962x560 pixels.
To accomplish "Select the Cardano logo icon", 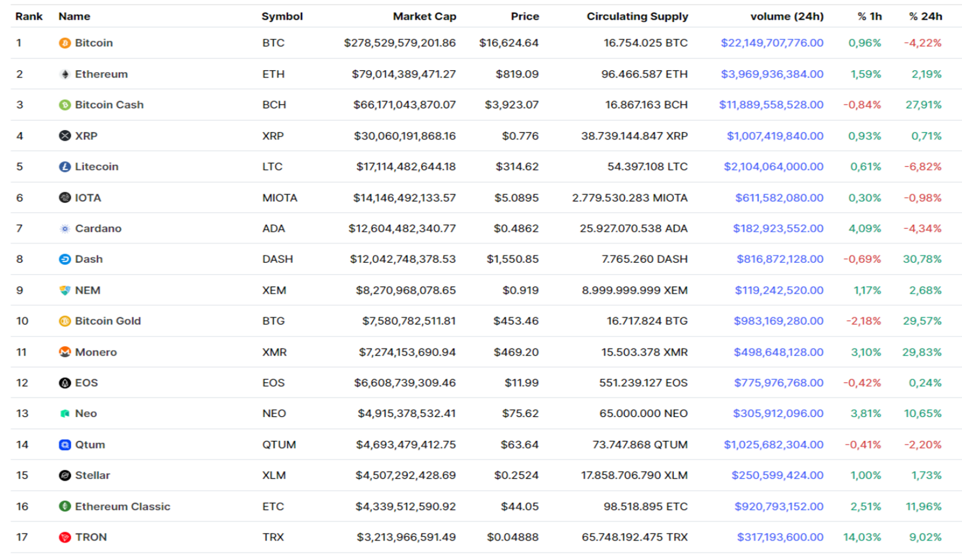I will 64,228.
